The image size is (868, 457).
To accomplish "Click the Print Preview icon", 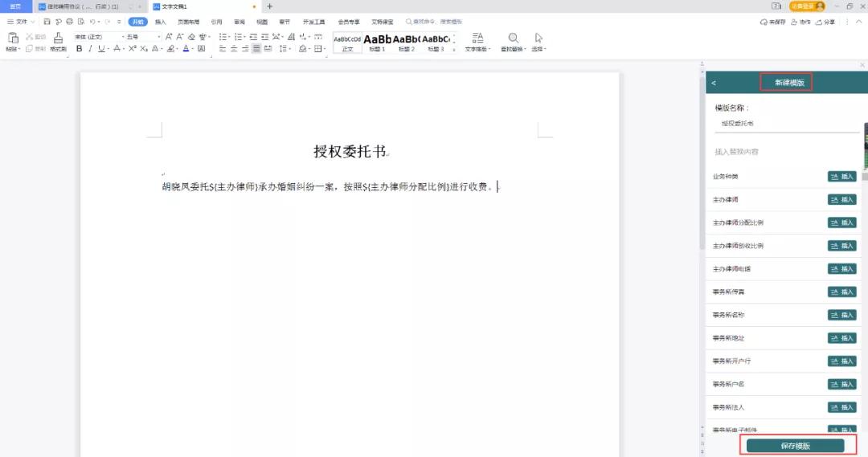I will (81, 22).
